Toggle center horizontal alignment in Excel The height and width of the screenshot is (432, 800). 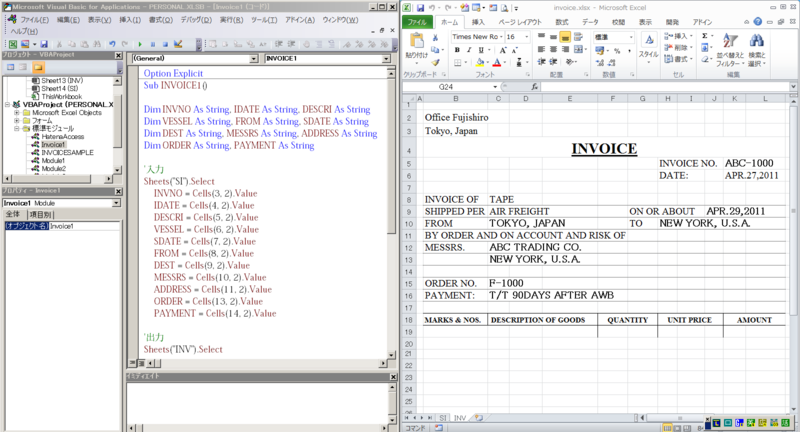[x=553, y=49]
